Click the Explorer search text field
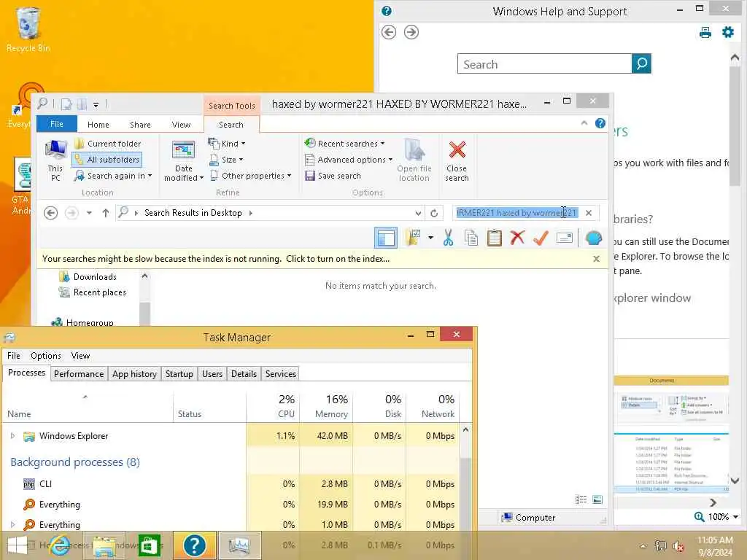 point(517,213)
